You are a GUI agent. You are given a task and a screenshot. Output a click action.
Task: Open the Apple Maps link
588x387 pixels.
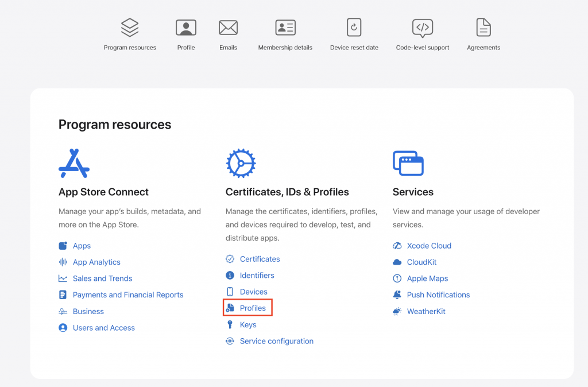tap(427, 278)
